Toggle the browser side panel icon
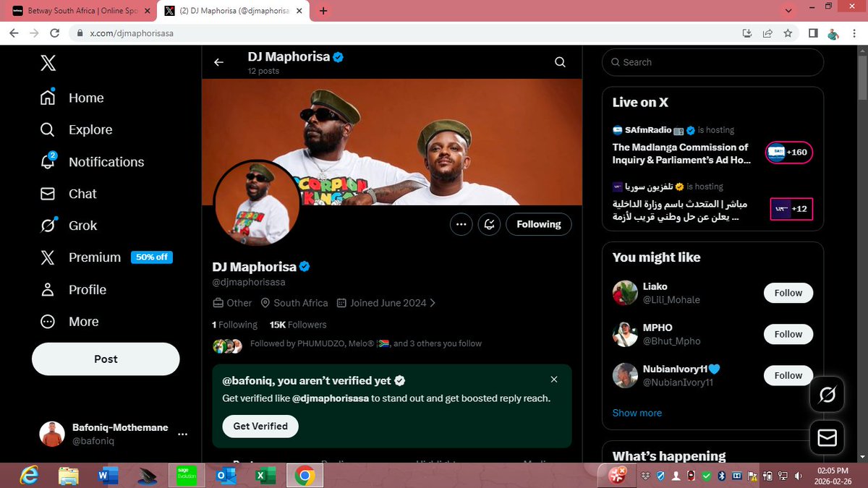The height and width of the screenshot is (488, 868). coord(813,33)
